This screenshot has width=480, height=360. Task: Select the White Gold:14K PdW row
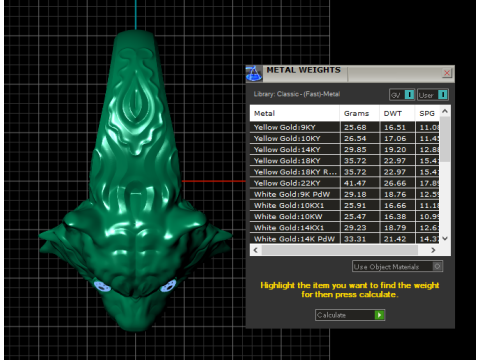point(345,239)
